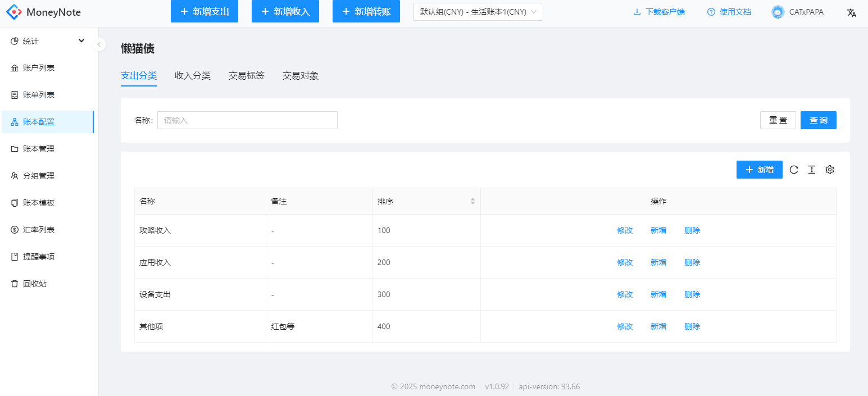Open the 默认组 - 生活账本1 book dropdown
868x396 pixels.
click(478, 12)
